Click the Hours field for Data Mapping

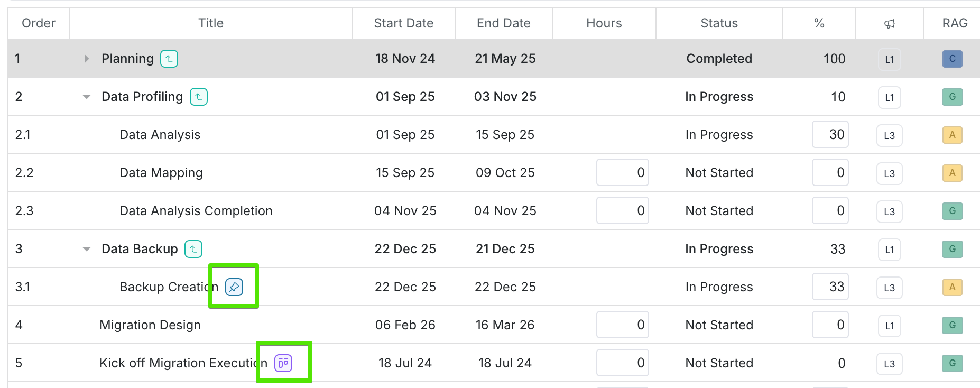coord(623,173)
